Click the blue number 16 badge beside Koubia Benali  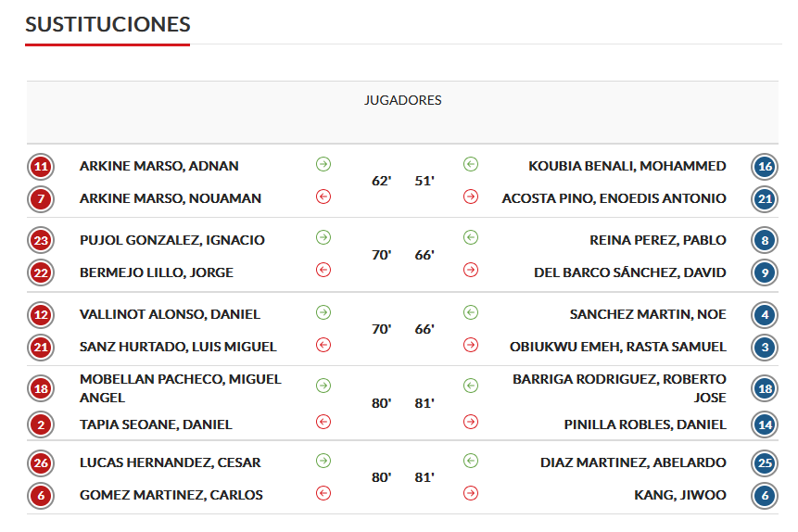[765, 167]
